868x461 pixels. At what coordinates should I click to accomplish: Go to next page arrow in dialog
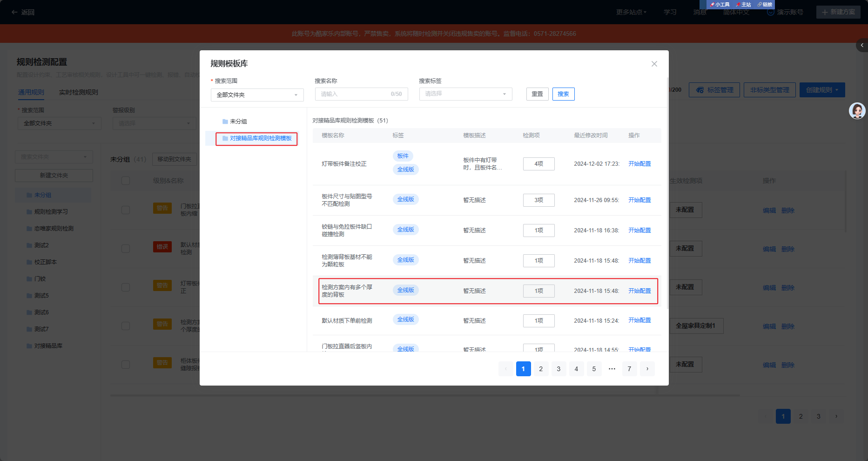(647, 369)
